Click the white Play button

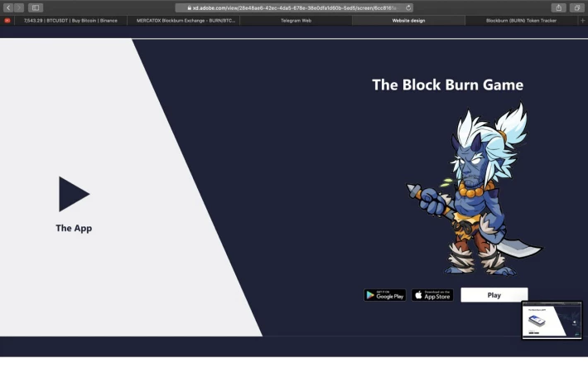[x=494, y=295]
